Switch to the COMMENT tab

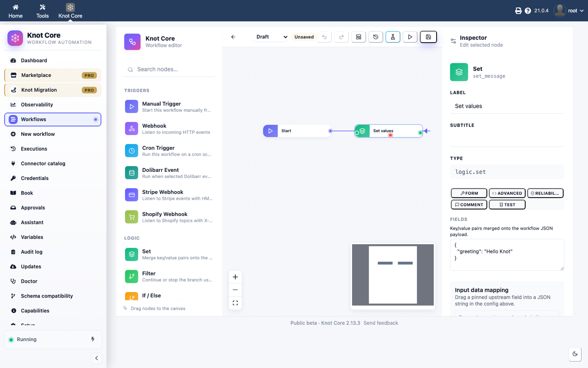(x=469, y=204)
